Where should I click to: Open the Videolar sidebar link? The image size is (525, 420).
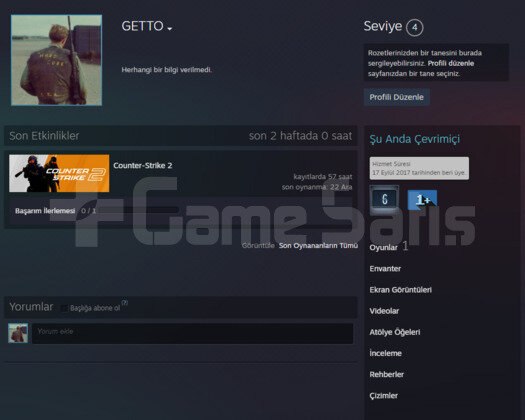point(384,311)
